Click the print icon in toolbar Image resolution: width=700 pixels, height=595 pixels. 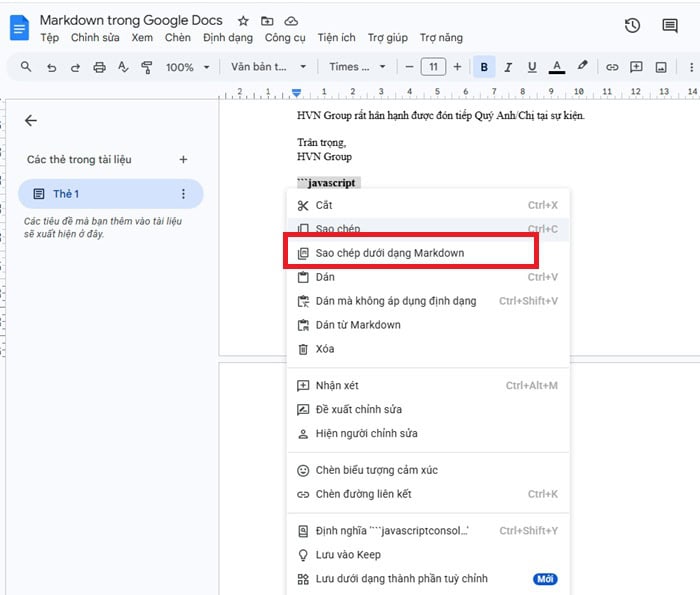point(99,67)
